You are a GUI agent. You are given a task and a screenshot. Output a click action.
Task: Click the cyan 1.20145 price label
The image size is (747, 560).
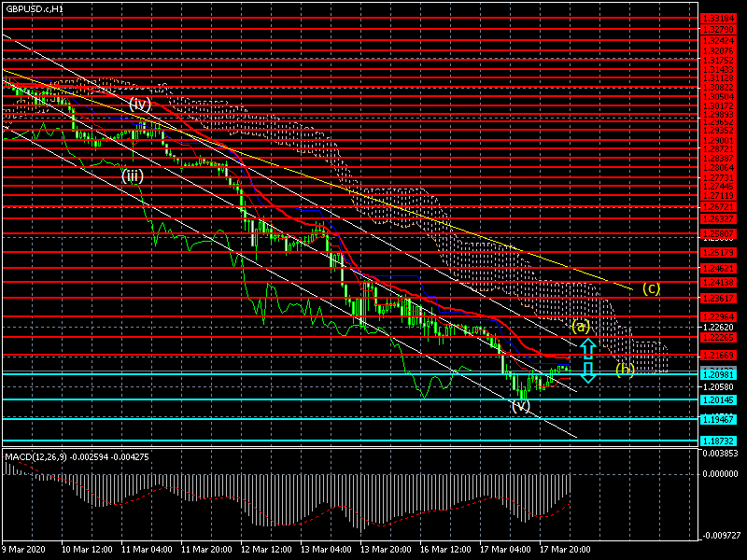718,400
